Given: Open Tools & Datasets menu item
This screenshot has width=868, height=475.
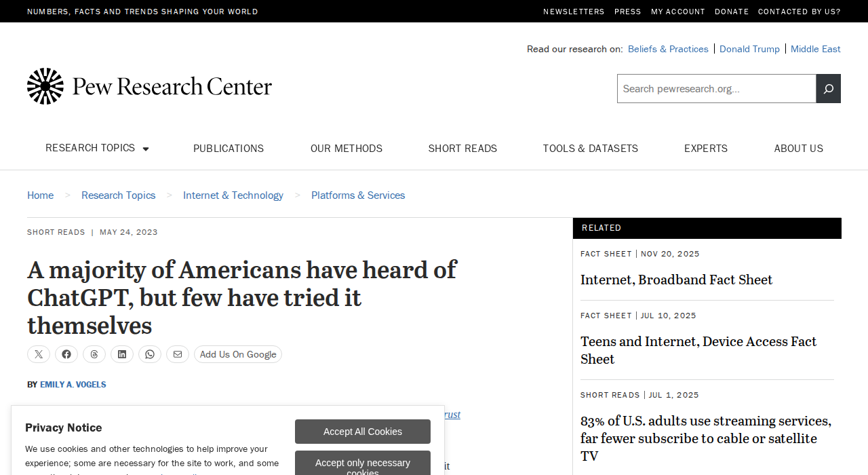Looking at the screenshot, I should 591,149.
